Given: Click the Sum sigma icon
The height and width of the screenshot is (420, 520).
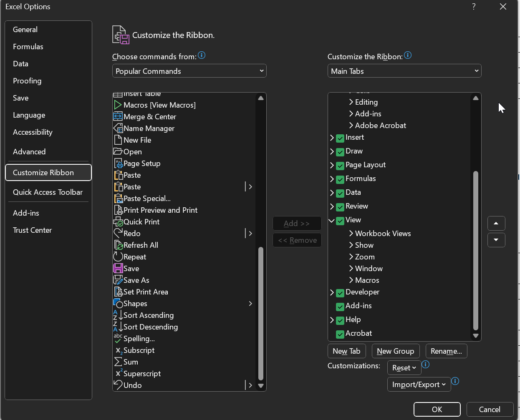Looking at the screenshot, I should click(118, 362).
